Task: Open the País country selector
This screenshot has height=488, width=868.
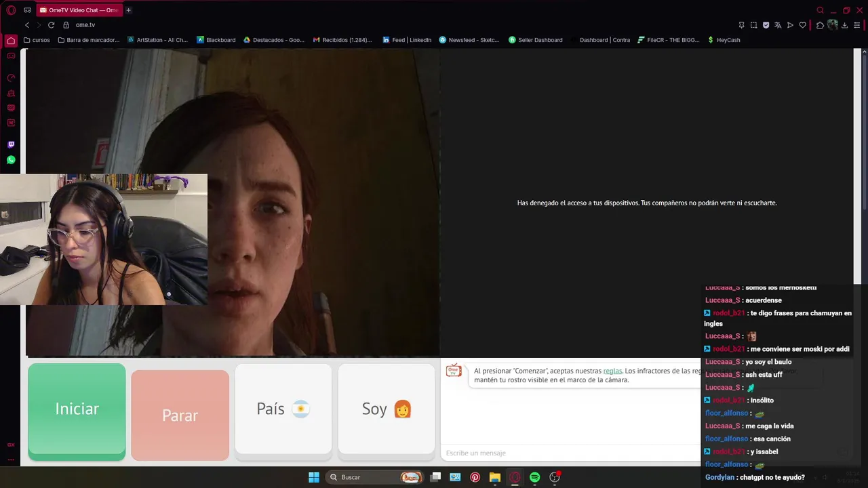Action: coord(283,409)
